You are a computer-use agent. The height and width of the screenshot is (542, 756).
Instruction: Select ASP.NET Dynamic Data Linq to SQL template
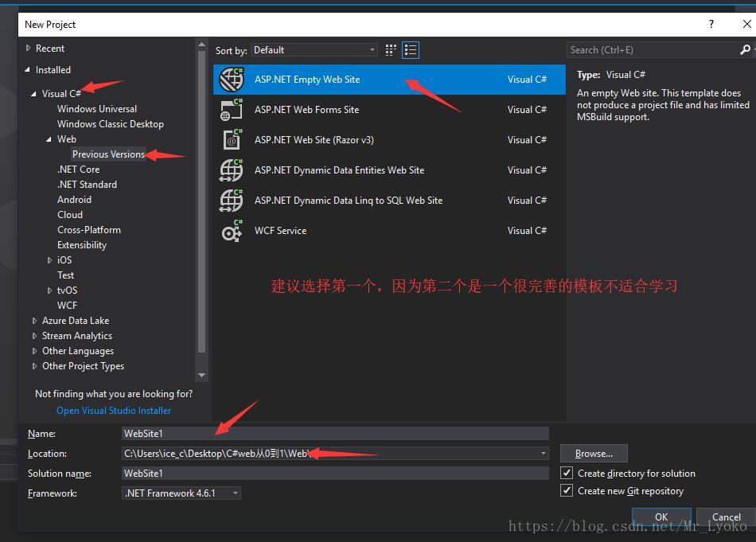point(389,201)
